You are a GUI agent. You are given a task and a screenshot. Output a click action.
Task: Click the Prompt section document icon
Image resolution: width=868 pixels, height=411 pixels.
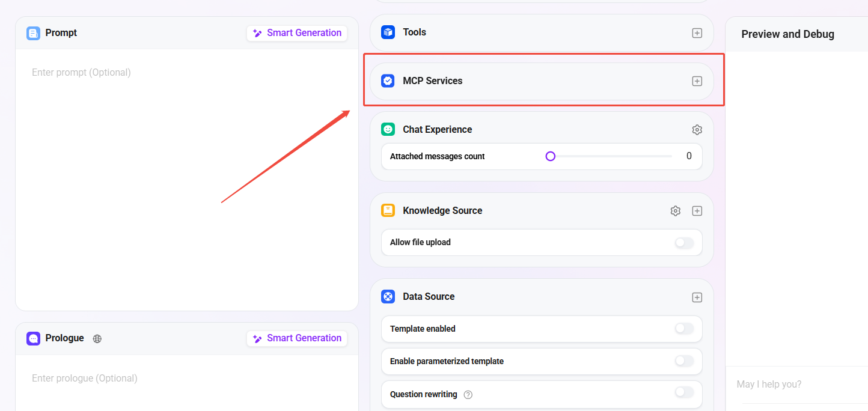point(33,33)
